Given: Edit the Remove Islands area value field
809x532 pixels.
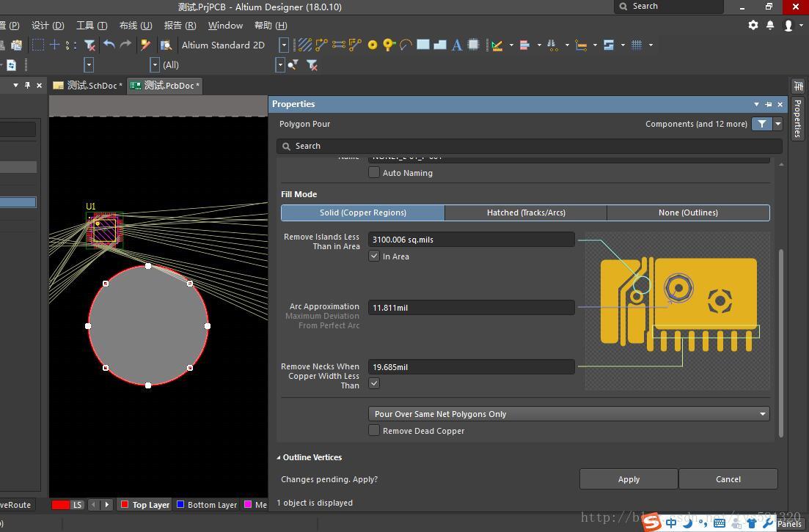Looking at the screenshot, I should (x=471, y=239).
